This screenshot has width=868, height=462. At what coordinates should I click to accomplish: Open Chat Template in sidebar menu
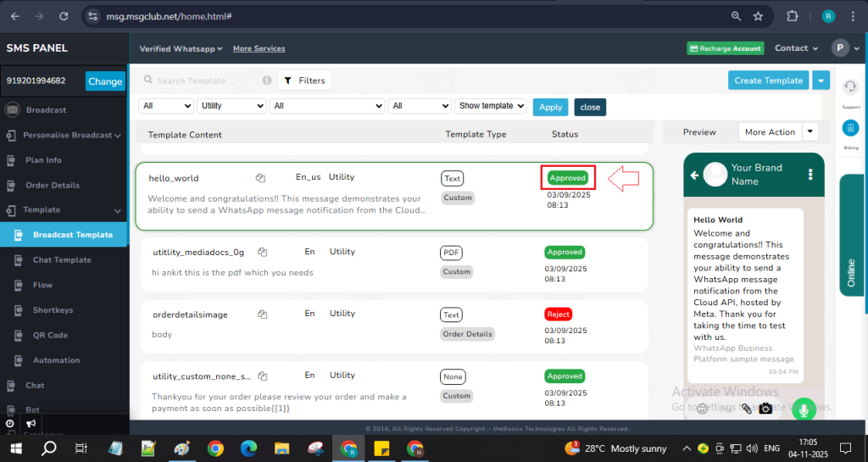click(62, 260)
